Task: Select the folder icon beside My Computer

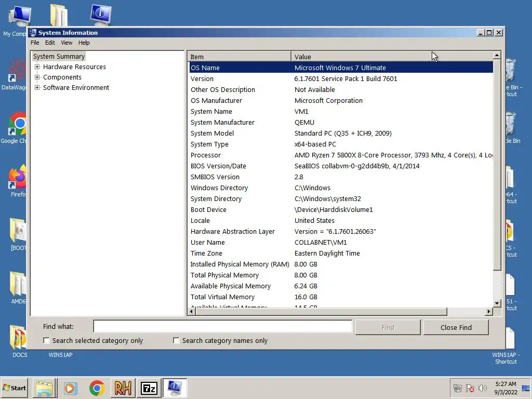Action: tap(59, 15)
